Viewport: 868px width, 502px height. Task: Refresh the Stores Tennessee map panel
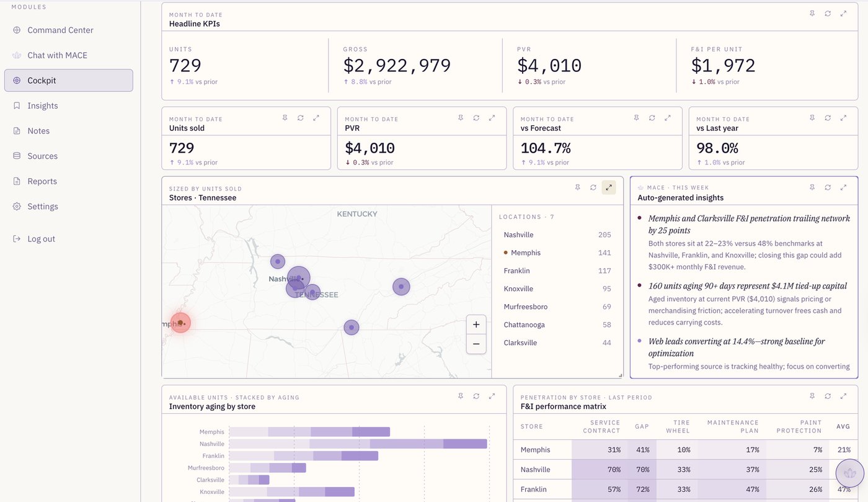click(593, 187)
